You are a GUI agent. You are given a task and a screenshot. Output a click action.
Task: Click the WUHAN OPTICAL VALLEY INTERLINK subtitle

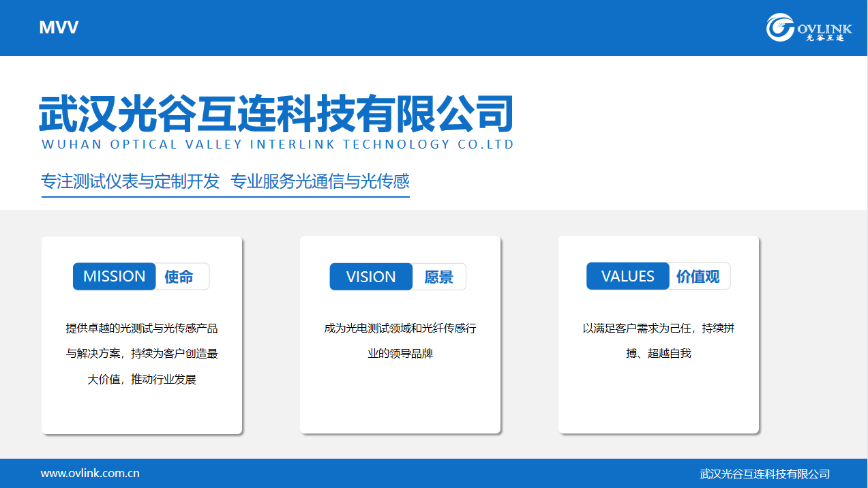(278, 144)
